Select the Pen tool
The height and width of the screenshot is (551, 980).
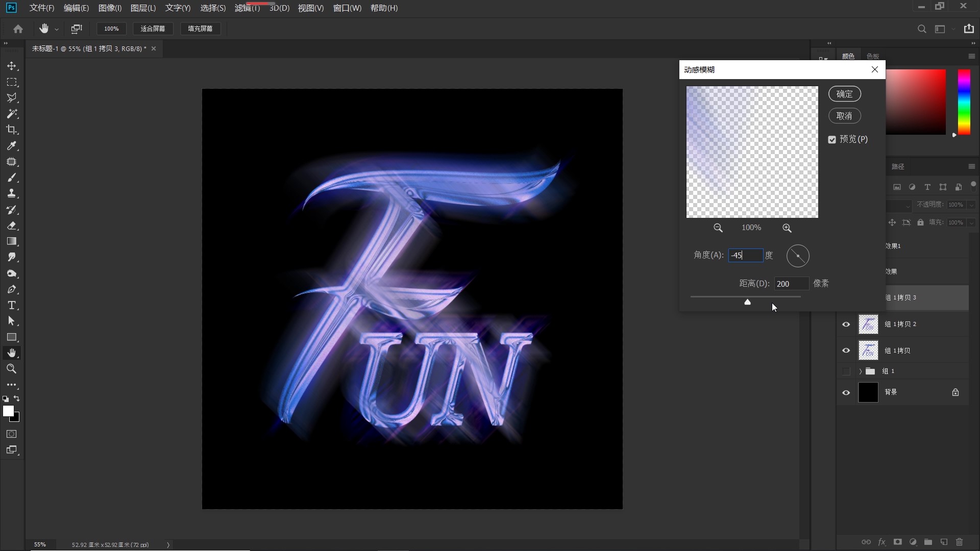coord(12,289)
